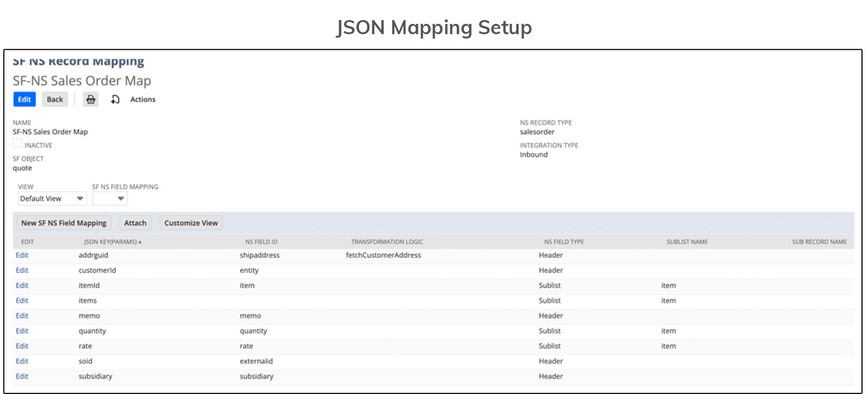Image resolution: width=868 pixels, height=401 pixels.
Task: Click the Transformation Logic column header
Action: tap(387, 242)
